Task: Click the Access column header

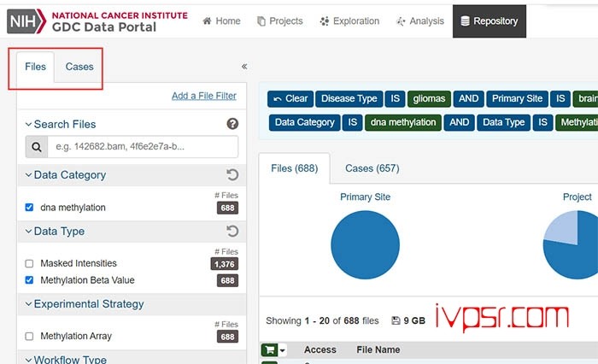Action: [320, 349]
